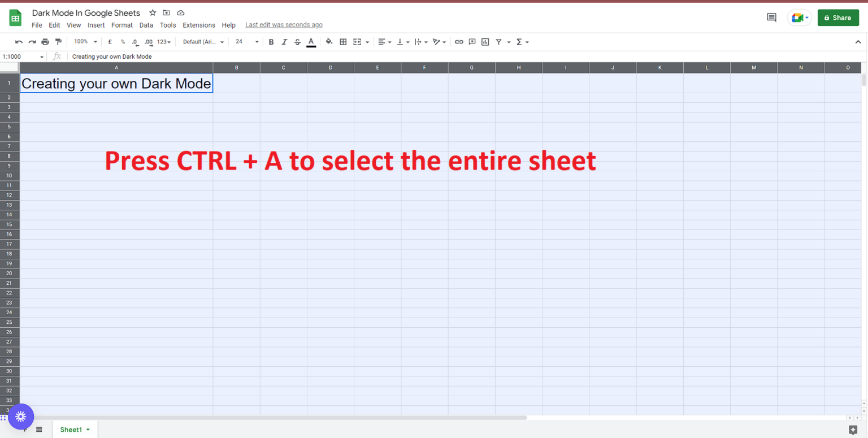This screenshot has width=868, height=438.
Task: Create a filter with the filter icon
Action: click(499, 42)
